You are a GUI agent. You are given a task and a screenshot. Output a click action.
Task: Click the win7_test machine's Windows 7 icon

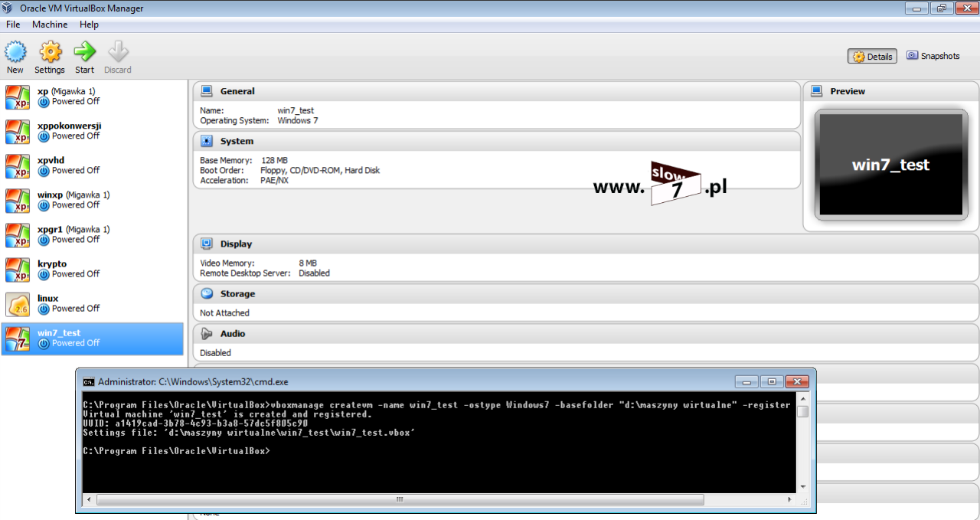pyautogui.click(x=18, y=338)
